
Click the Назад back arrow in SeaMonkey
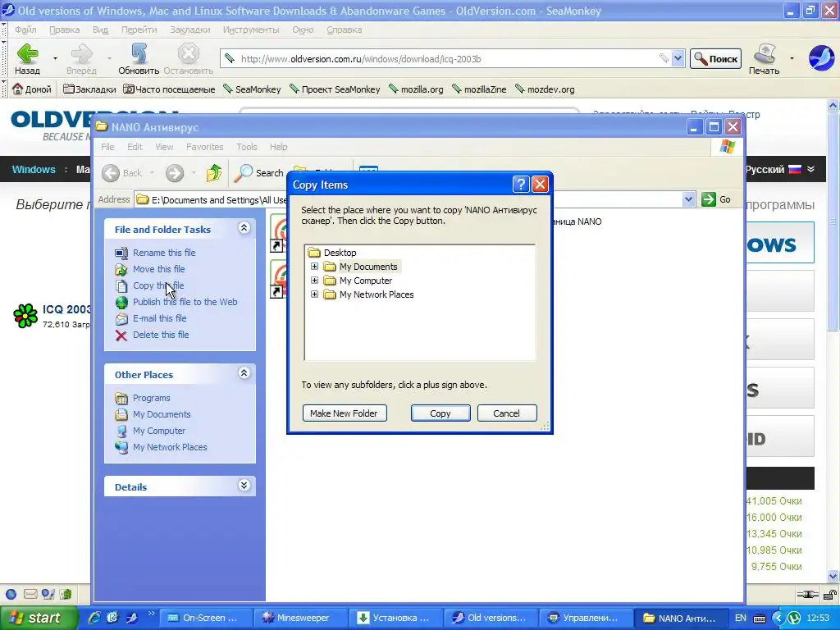point(27,54)
